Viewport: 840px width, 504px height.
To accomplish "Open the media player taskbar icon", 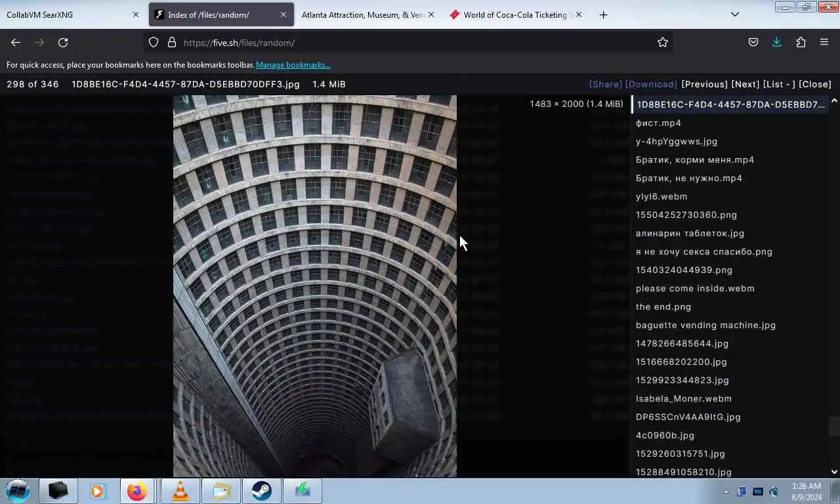I will [98, 491].
